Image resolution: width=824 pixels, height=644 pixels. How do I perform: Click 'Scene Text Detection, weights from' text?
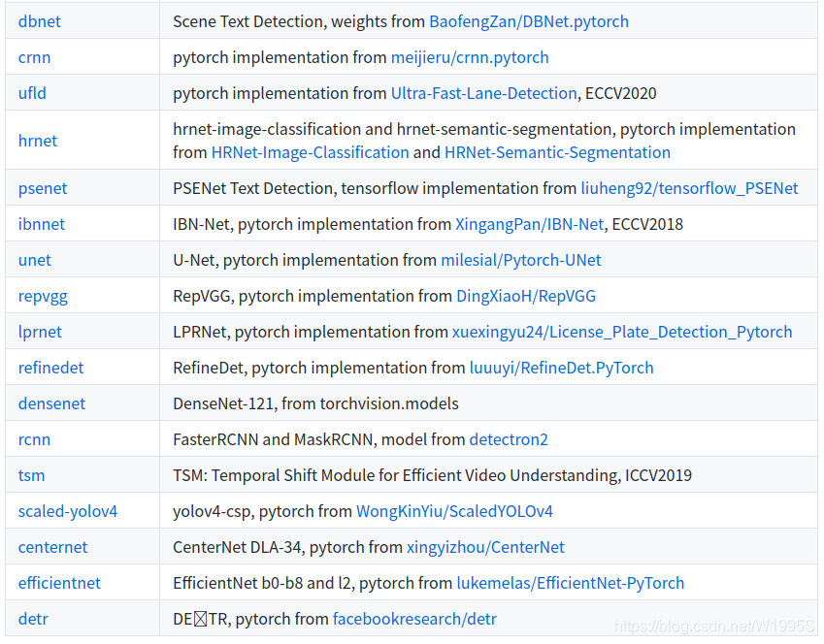click(299, 21)
